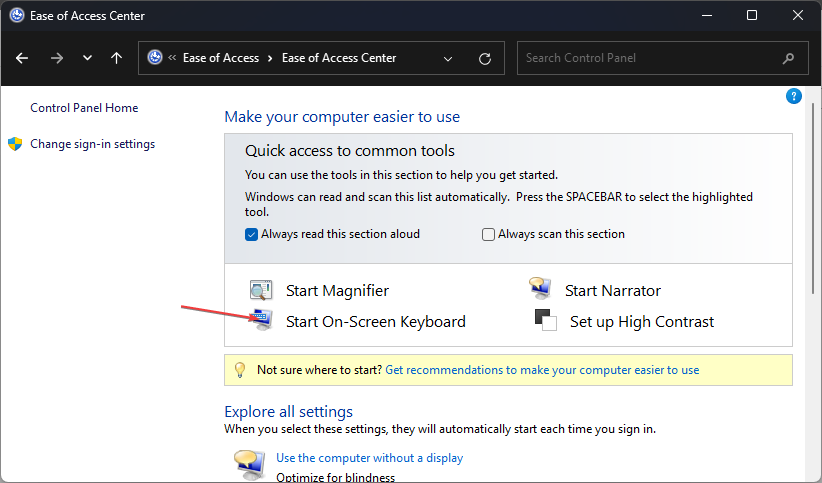Open Control Panel Home
The width and height of the screenshot is (822, 483).
click(x=84, y=108)
